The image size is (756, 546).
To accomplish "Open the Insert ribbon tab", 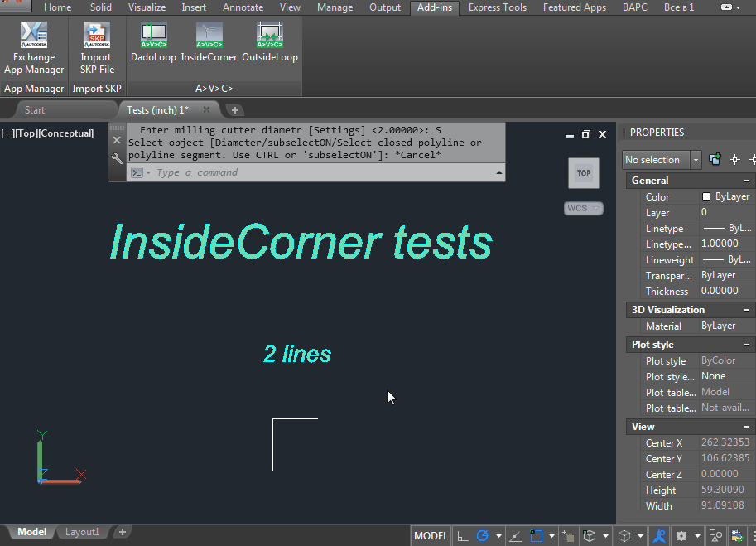I will [x=194, y=7].
